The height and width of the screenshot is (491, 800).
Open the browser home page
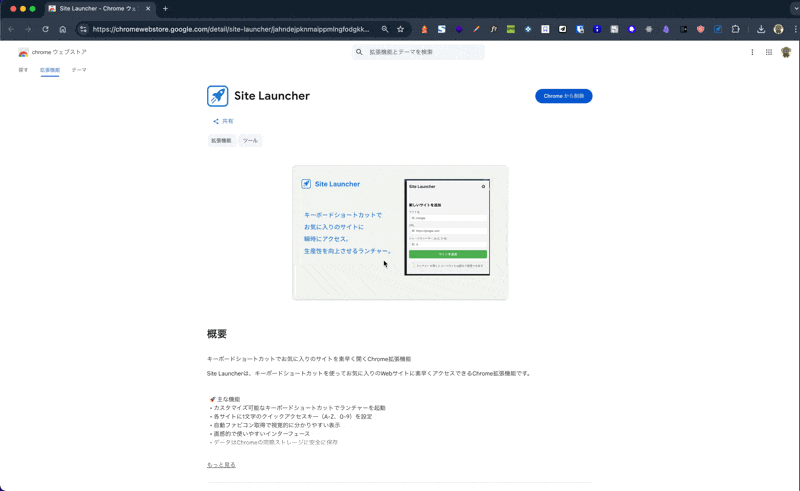[x=63, y=29]
